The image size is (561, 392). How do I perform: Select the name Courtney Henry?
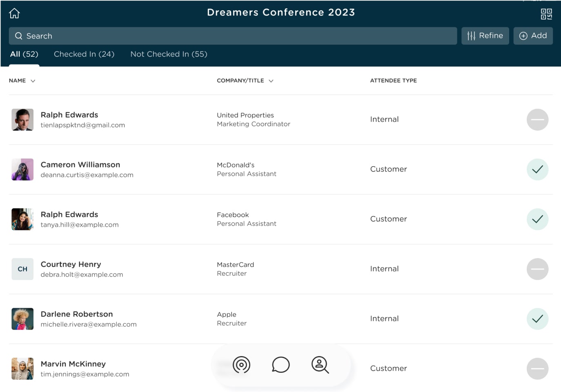tap(71, 264)
